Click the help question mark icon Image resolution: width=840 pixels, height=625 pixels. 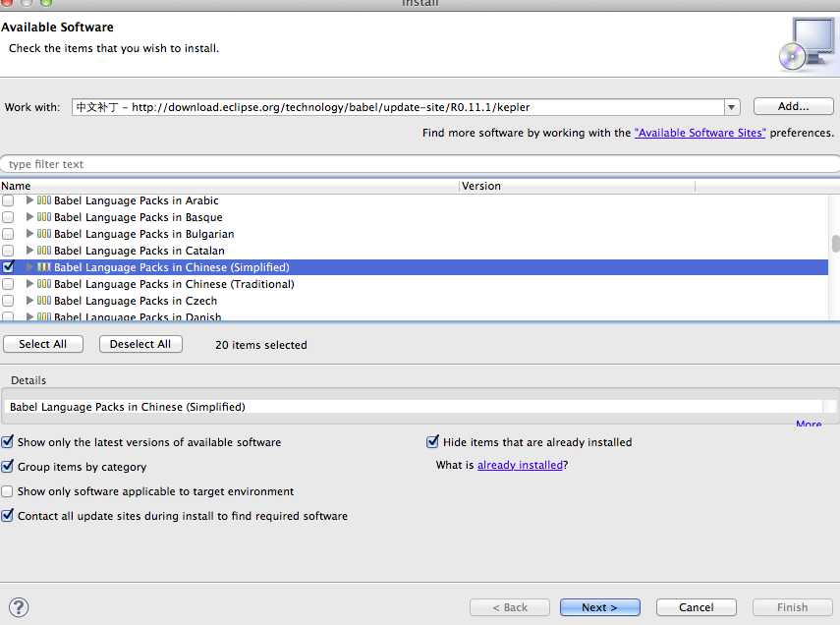pos(19,607)
